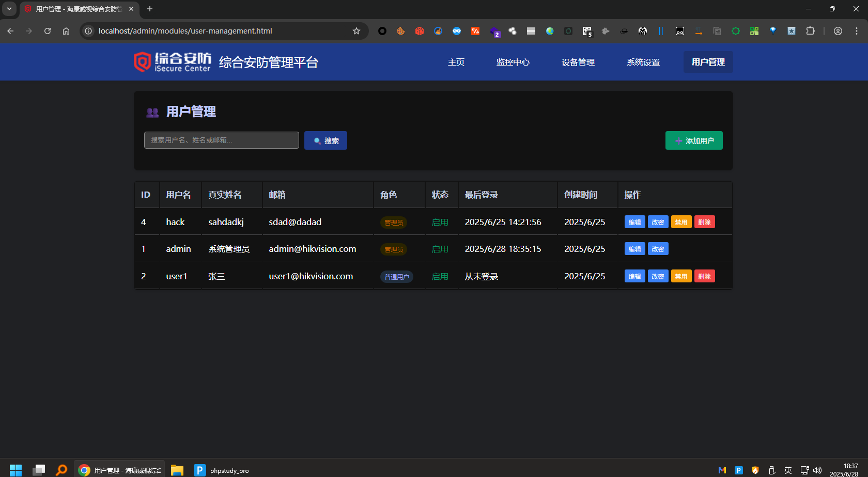868x477 pixels.
Task: Click the 搜索 button
Action: click(x=326, y=140)
